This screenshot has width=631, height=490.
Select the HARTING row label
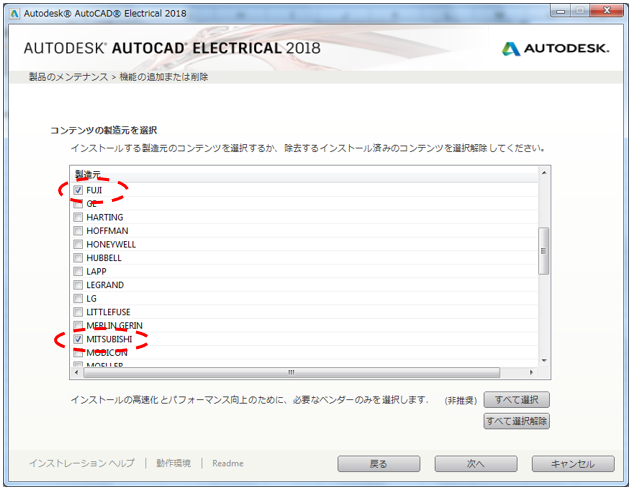(x=105, y=217)
